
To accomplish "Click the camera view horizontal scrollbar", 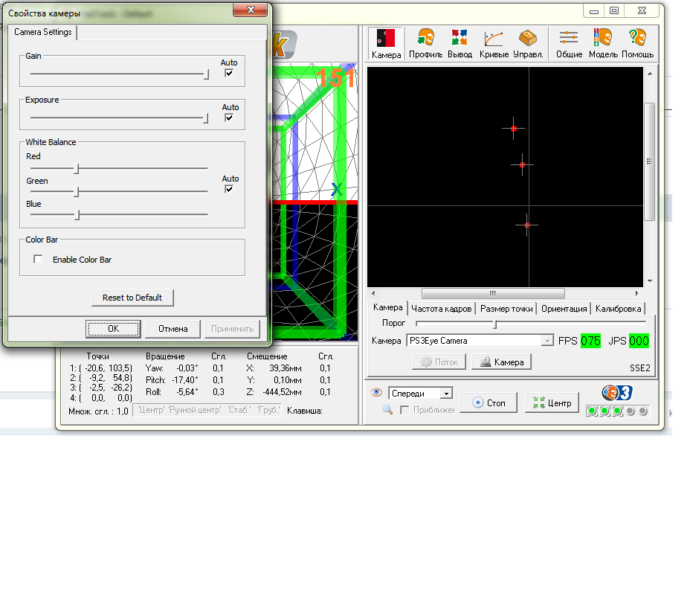I will pos(493,293).
